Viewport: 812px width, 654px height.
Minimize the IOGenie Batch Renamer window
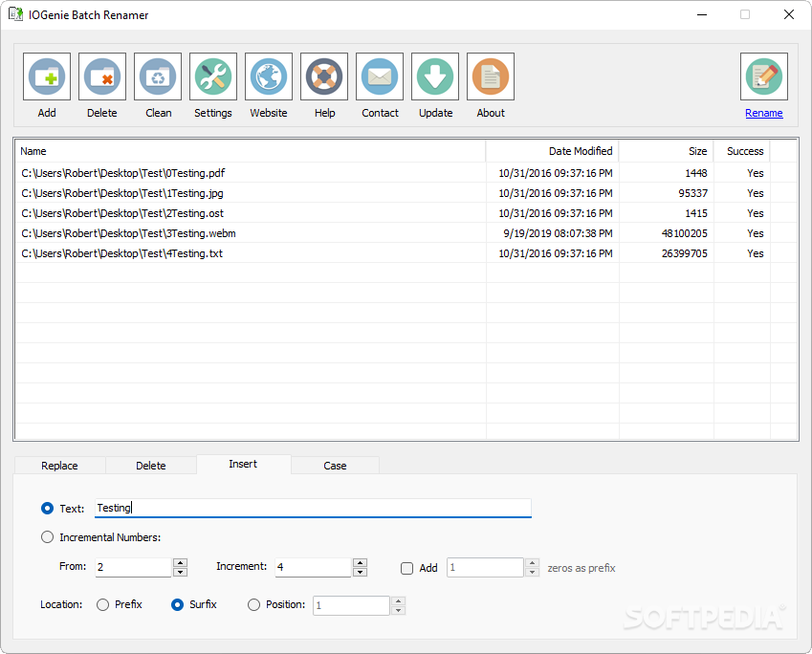coord(702,14)
